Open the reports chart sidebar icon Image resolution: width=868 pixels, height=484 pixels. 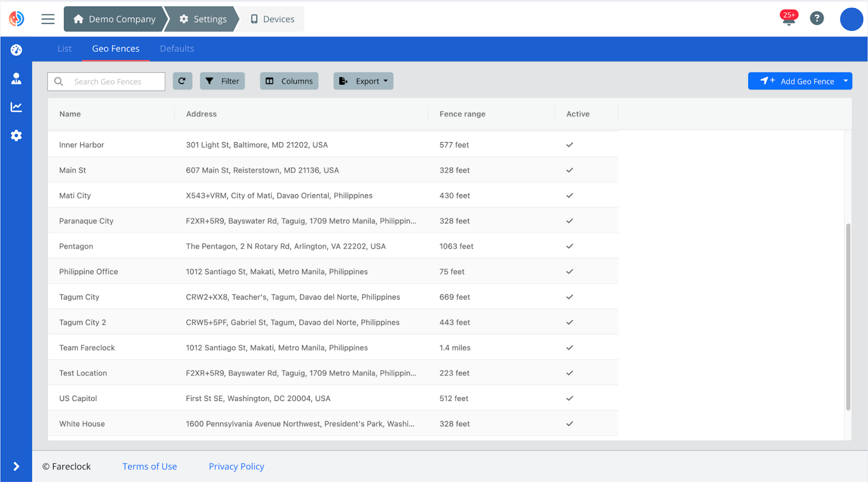click(16, 107)
